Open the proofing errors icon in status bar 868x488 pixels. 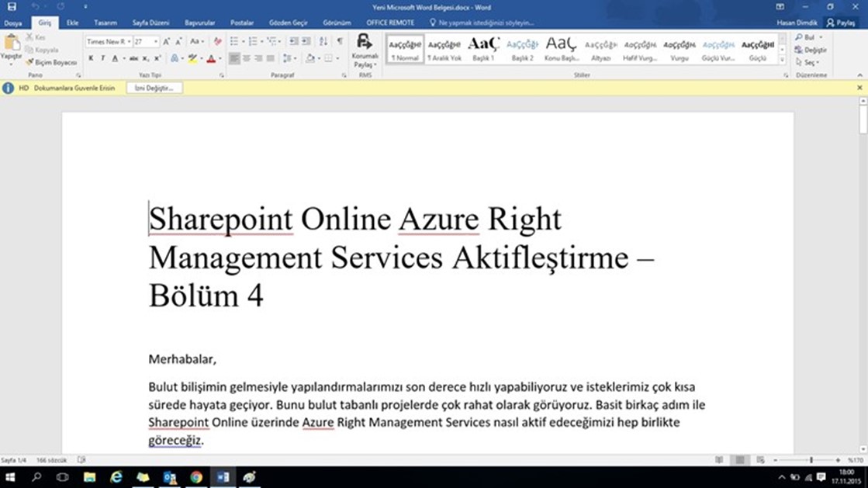point(81,460)
